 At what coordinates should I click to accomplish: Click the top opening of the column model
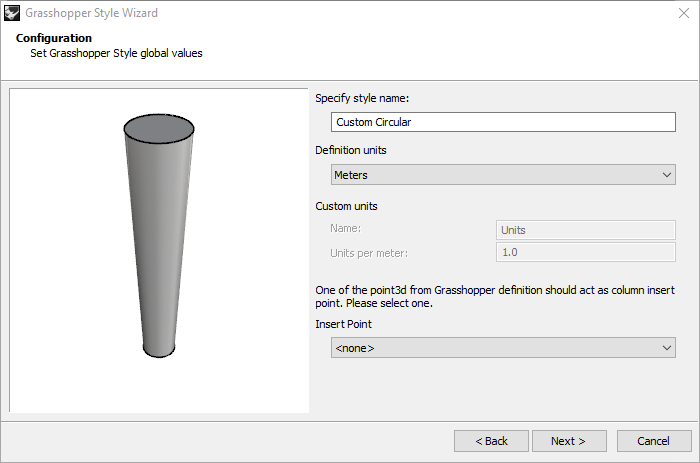[158, 130]
